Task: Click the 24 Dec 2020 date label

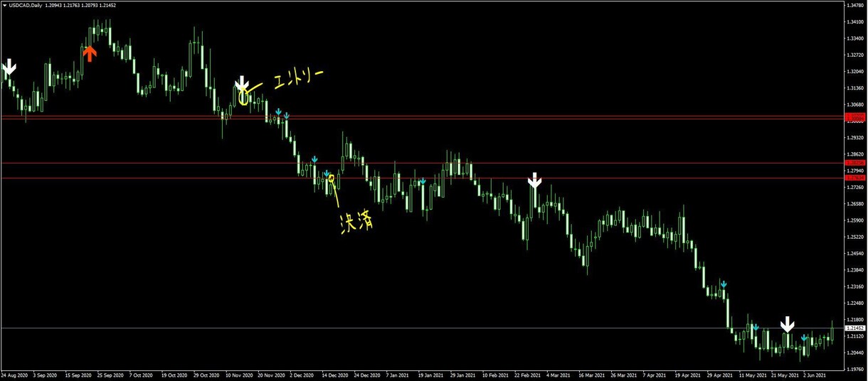Action: [x=366, y=375]
